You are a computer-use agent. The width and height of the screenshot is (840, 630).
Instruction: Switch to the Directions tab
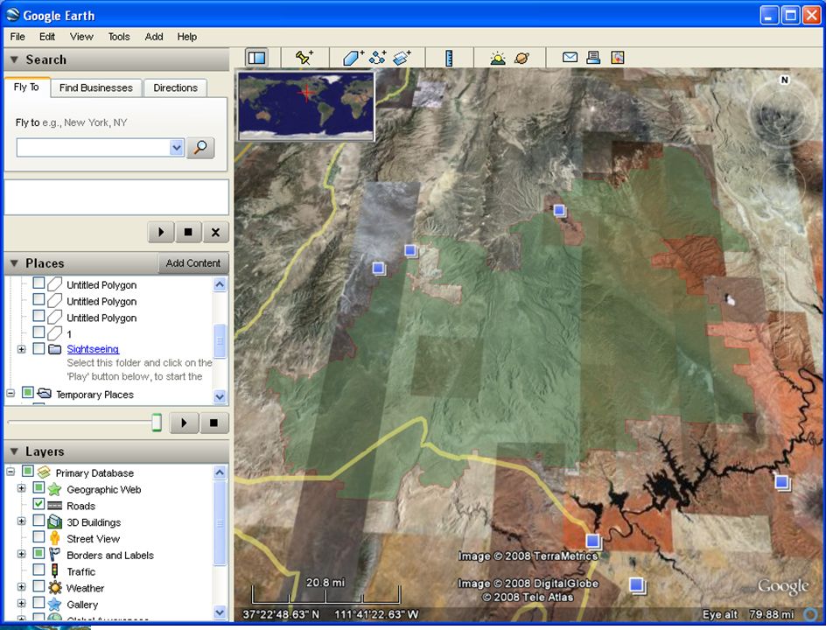pyautogui.click(x=175, y=87)
